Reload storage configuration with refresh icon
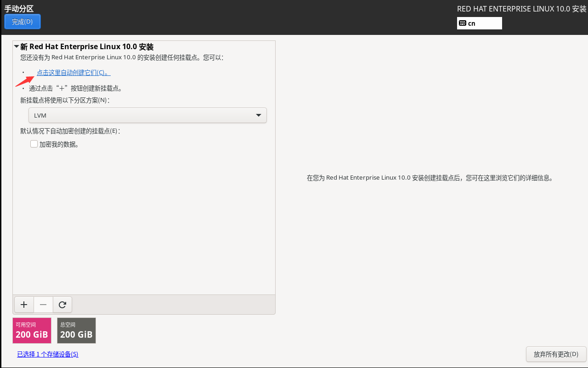The image size is (588, 368). (62, 305)
